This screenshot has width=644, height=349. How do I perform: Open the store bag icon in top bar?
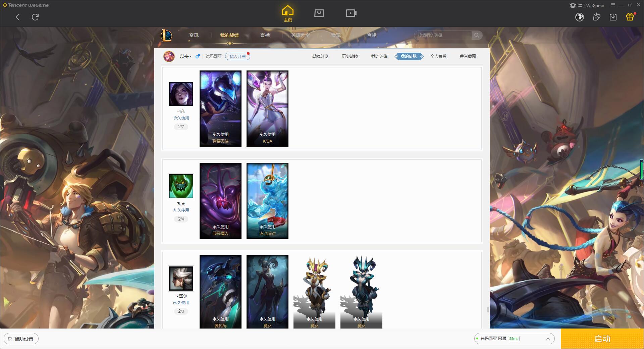click(319, 13)
